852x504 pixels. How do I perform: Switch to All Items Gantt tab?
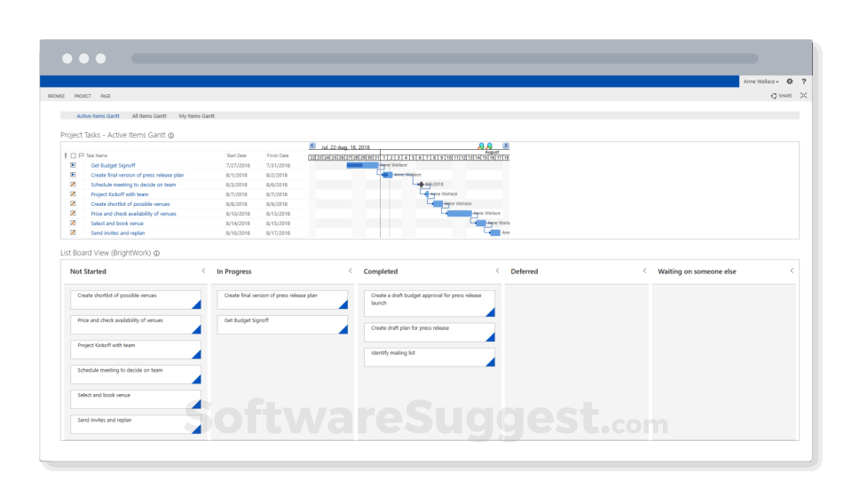[149, 115]
